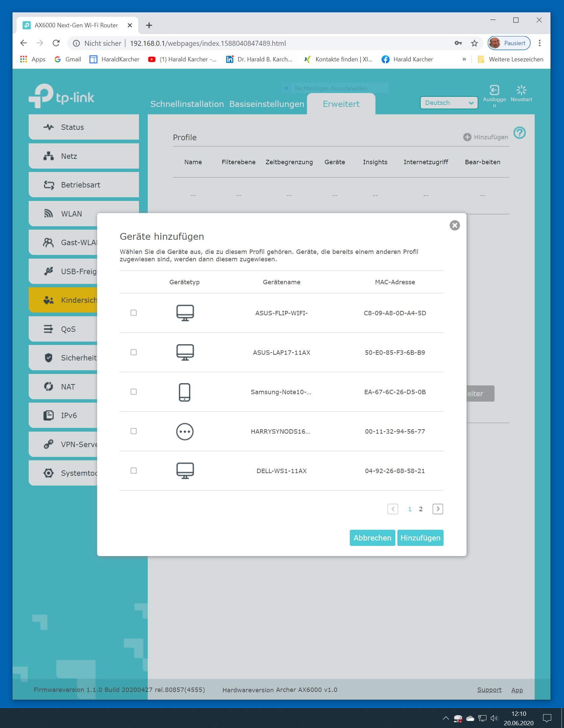The height and width of the screenshot is (728, 564).
Task: Close the Geräte hinzufügen dialog
Action: (455, 225)
